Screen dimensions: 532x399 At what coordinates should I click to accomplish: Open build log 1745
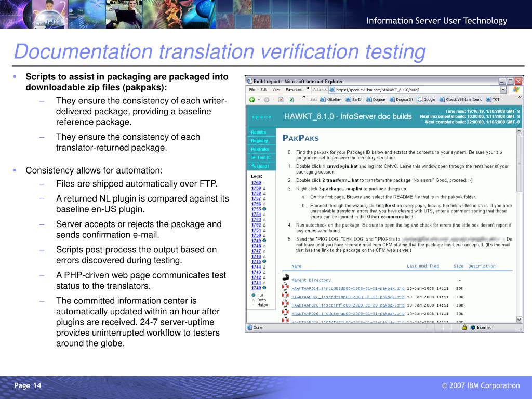[256, 262]
